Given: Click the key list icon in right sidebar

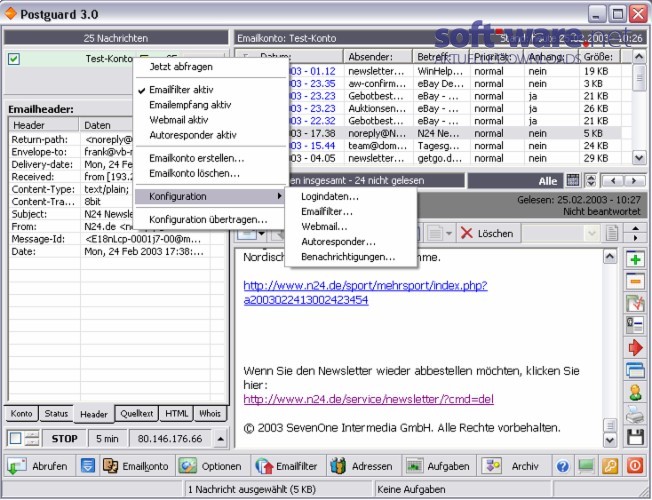Looking at the screenshot, I should pyautogui.click(x=635, y=325).
